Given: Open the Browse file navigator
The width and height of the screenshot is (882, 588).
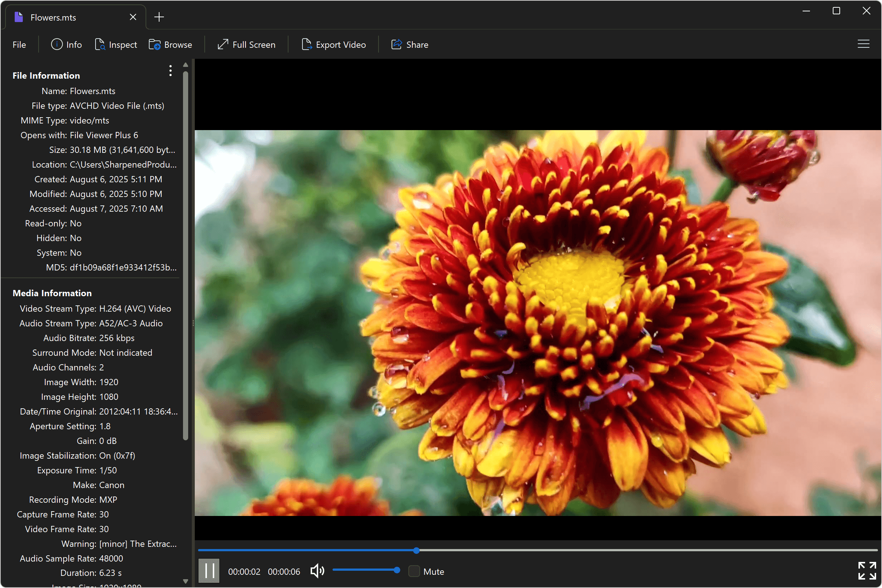Looking at the screenshot, I should tap(171, 44).
